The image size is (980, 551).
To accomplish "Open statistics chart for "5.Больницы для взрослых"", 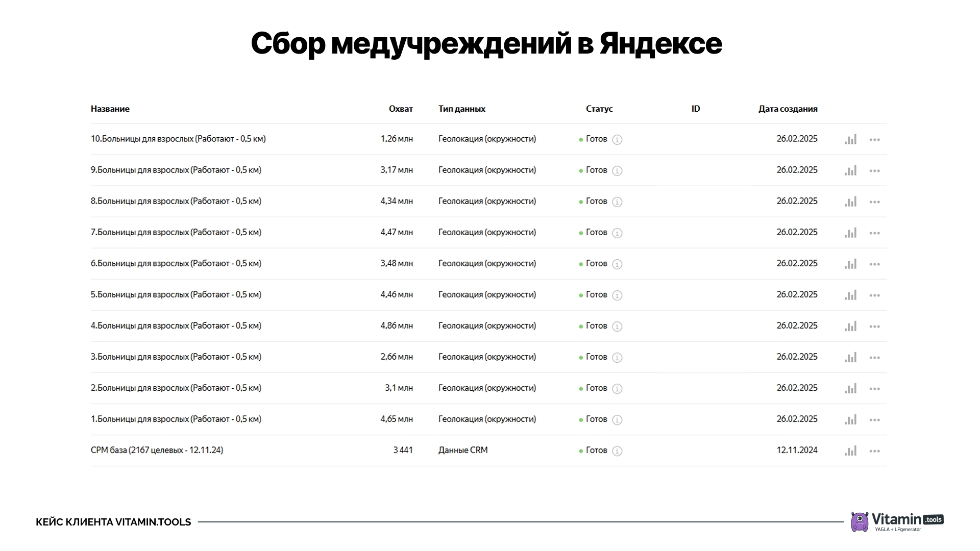I will pyautogui.click(x=850, y=295).
